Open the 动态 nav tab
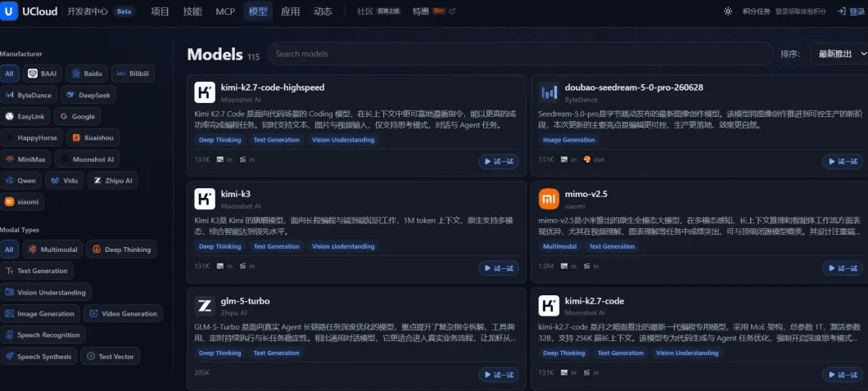This screenshot has height=391, width=868. (x=323, y=11)
